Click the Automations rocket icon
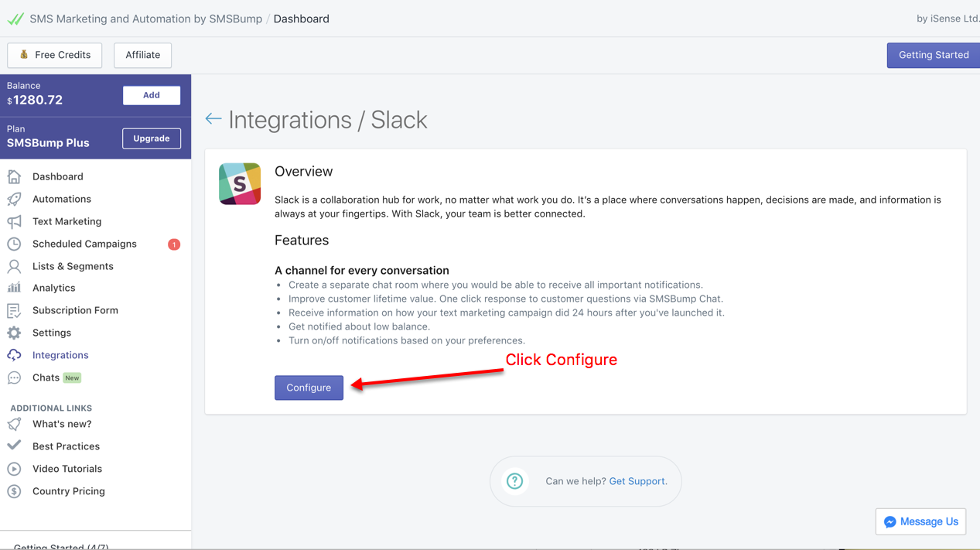The image size is (980, 550). coord(14,199)
